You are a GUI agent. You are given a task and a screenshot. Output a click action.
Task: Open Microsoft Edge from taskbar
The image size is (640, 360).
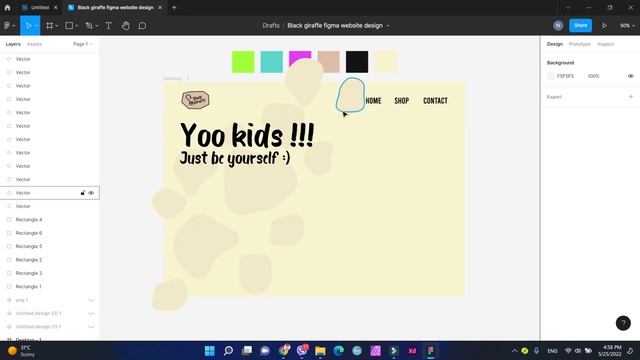338,351
